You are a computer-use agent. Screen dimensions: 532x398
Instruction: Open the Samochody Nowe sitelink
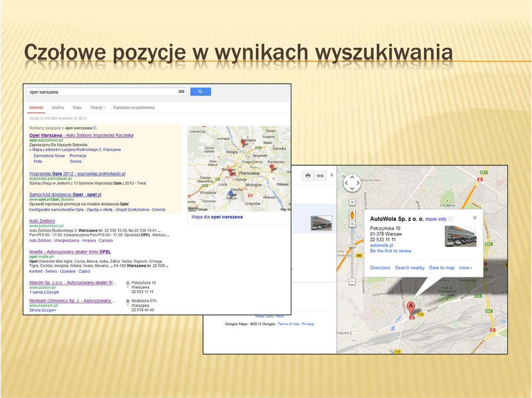point(49,156)
